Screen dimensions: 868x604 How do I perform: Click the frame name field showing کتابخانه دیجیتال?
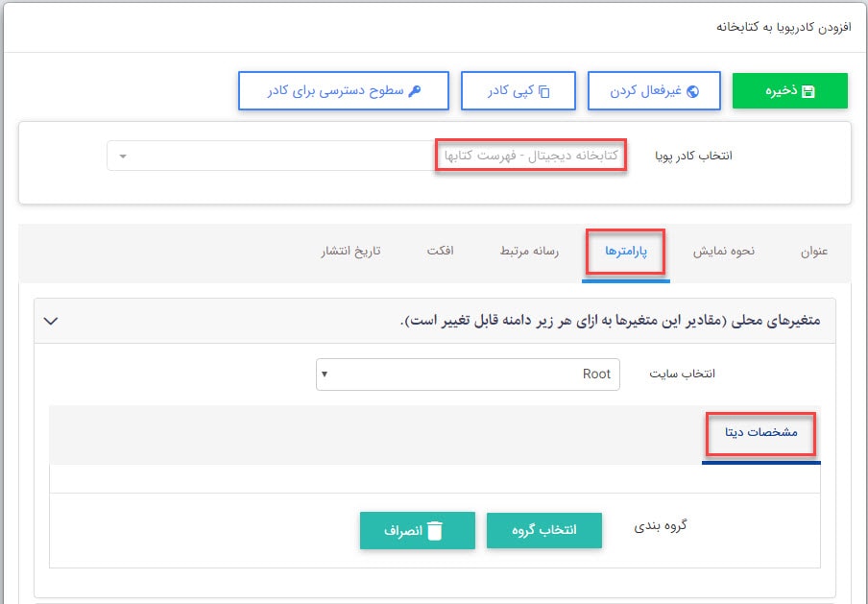click(x=532, y=155)
